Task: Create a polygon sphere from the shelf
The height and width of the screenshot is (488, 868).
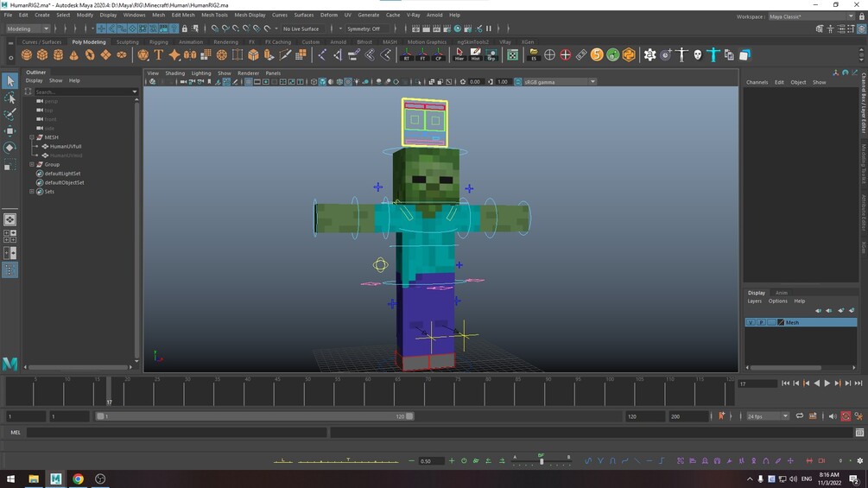Action: [27, 54]
